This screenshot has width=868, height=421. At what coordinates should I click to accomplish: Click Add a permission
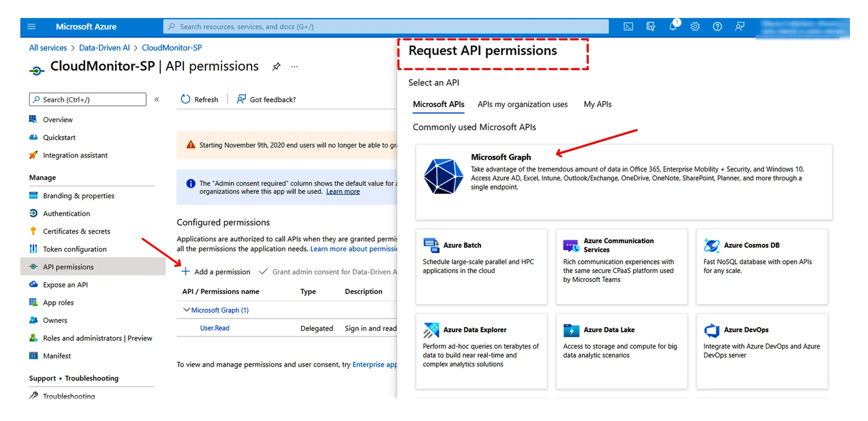click(216, 271)
